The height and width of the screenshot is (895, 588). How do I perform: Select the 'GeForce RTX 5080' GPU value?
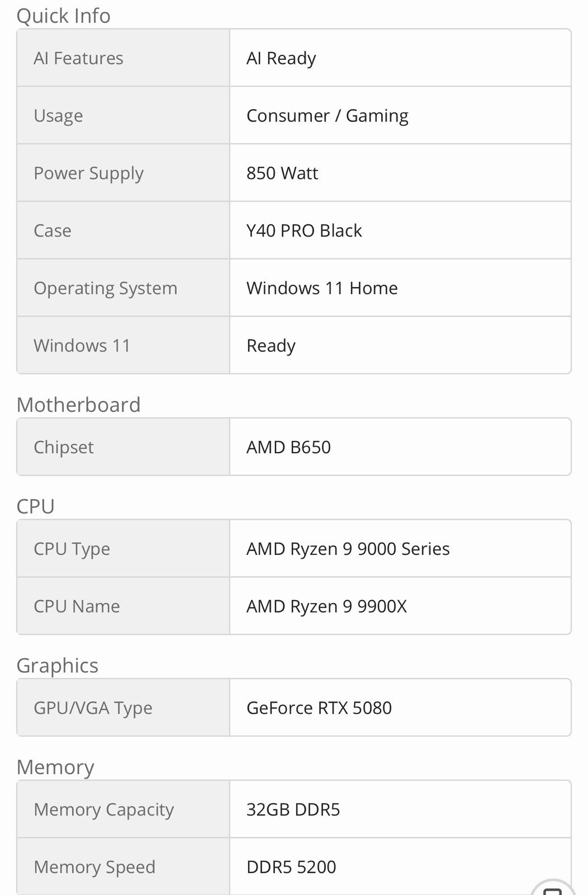[319, 708]
